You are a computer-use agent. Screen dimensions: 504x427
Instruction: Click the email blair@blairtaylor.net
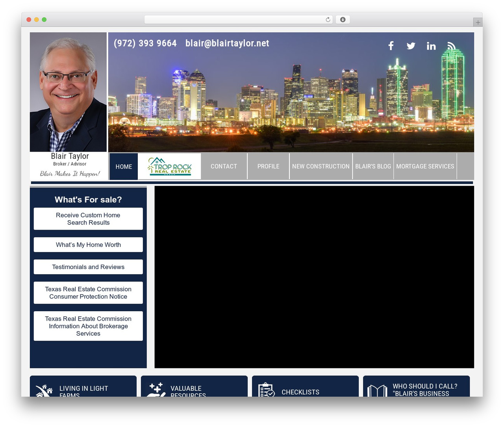point(227,43)
